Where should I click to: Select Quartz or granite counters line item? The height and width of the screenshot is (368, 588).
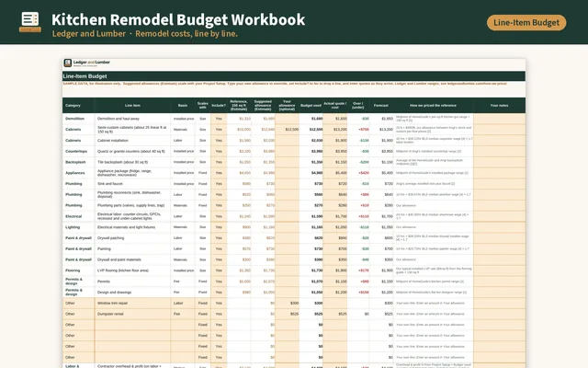tap(132, 151)
